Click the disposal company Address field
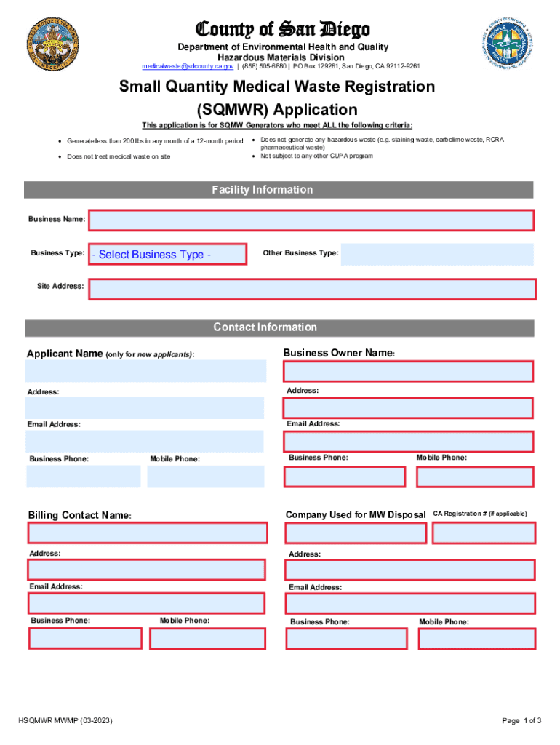Image resolution: width=560 pixels, height=745 pixels. pos(409,570)
